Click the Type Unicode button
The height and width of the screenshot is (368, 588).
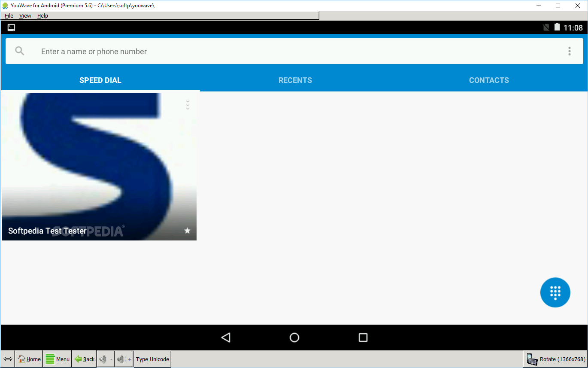152,359
